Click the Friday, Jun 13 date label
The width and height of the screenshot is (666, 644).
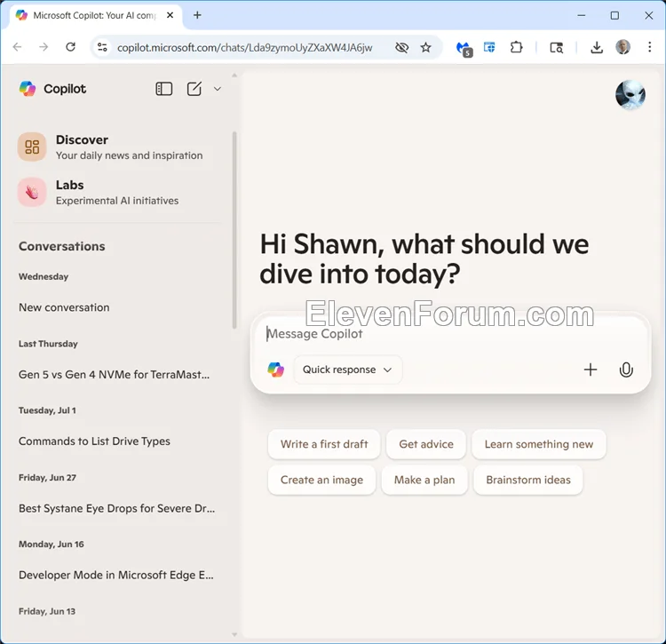[x=47, y=611]
